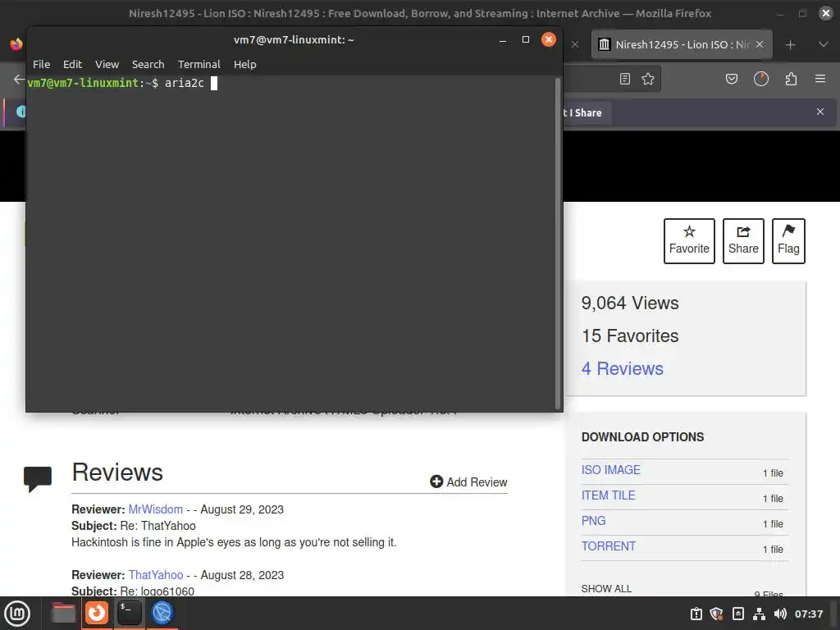Image resolution: width=840 pixels, height=630 pixels.
Task: Open the notes tray icon
Action: [737, 614]
